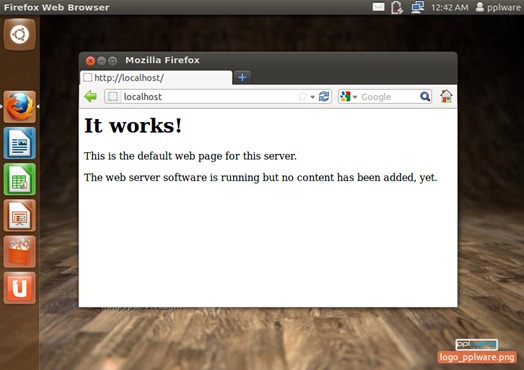Close the Mozilla Firefox window
The height and width of the screenshot is (370, 524).
(90, 61)
